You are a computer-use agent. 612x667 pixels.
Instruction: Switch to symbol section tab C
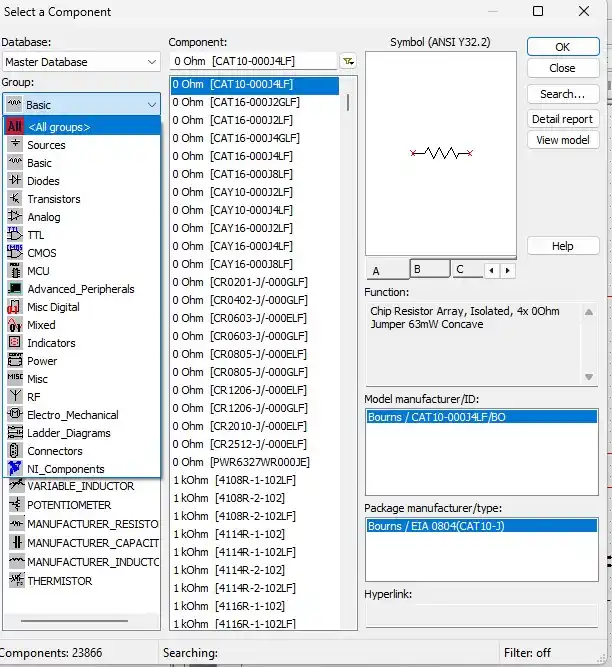(x=467, y=269)
